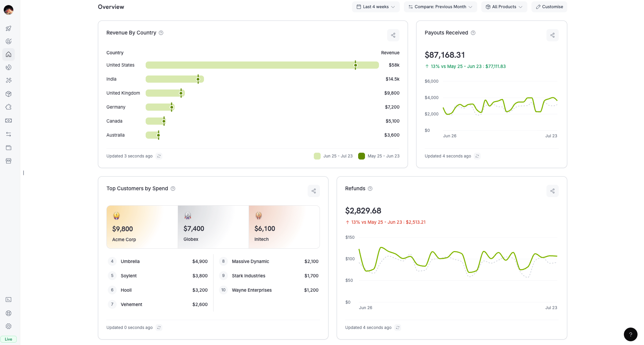Show help info for Payouts Received

(473, 33)
